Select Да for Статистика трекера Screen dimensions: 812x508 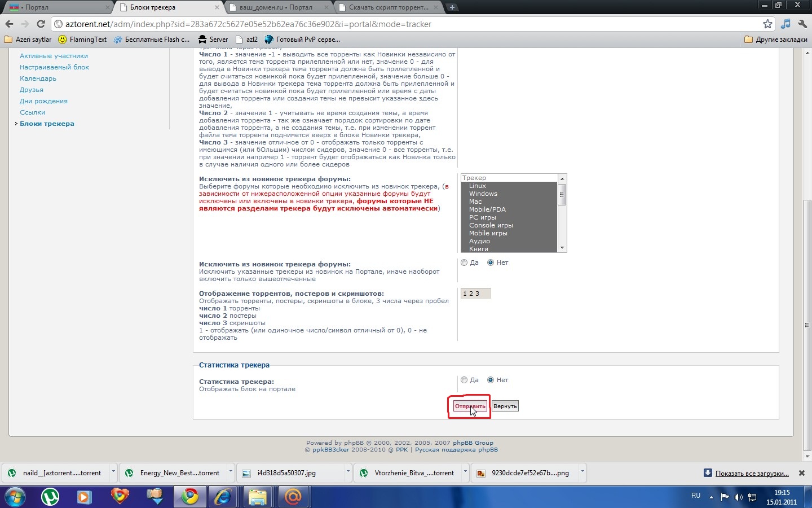[x=464, y=380]
